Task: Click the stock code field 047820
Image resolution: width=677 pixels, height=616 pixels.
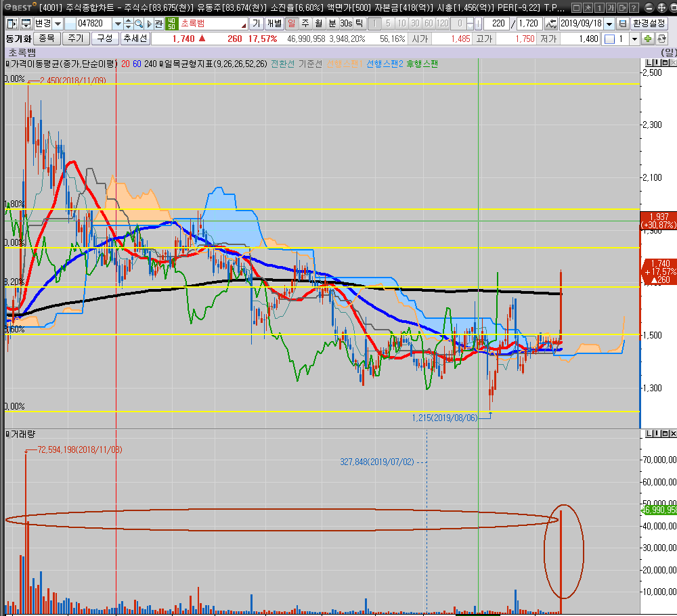Action: coord(93,23)
